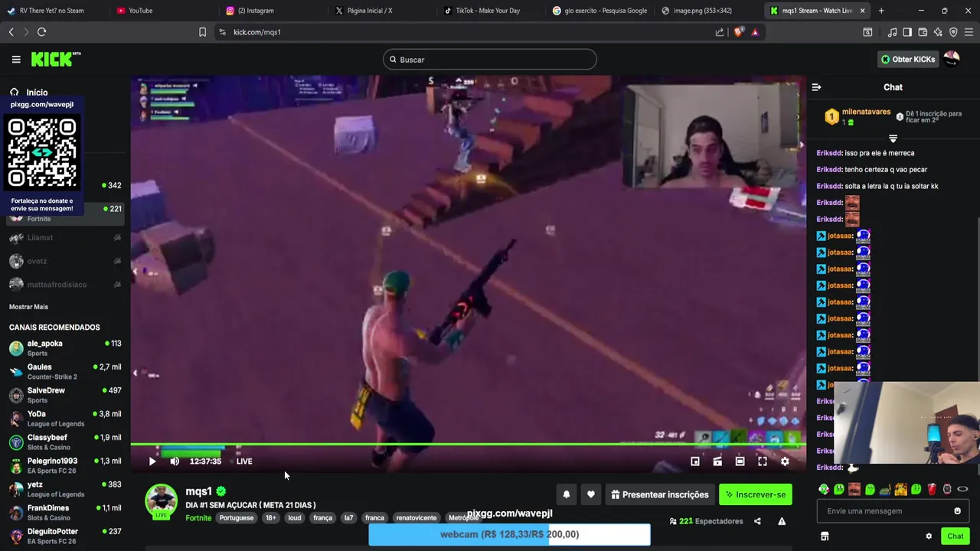Switch to the YouTube browser tab

click(x=163, y=11)
